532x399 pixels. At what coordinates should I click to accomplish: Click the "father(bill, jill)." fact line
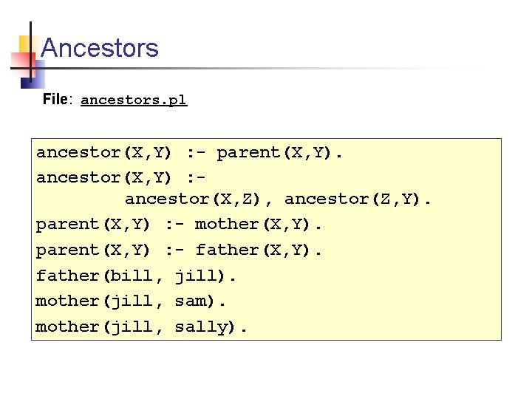tap(137, 276)
